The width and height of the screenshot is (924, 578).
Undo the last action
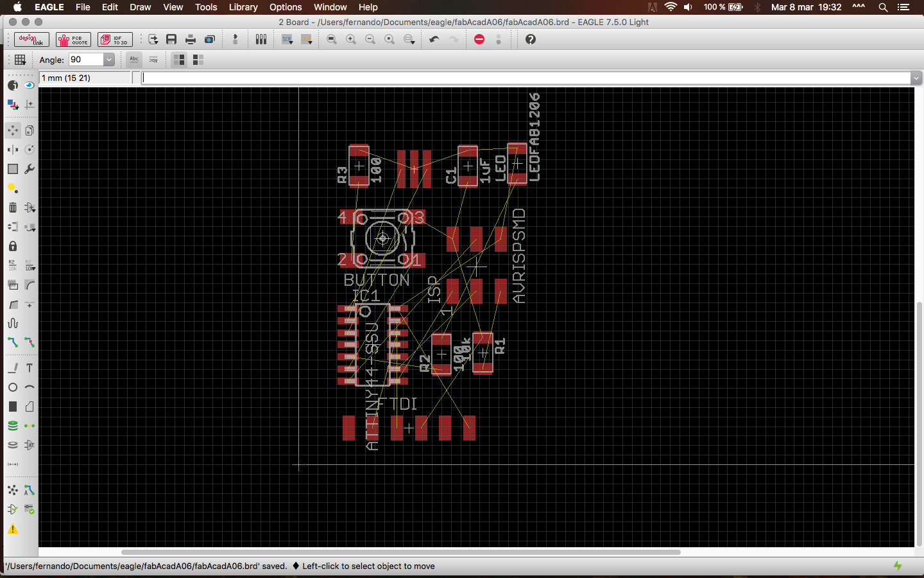434,40
